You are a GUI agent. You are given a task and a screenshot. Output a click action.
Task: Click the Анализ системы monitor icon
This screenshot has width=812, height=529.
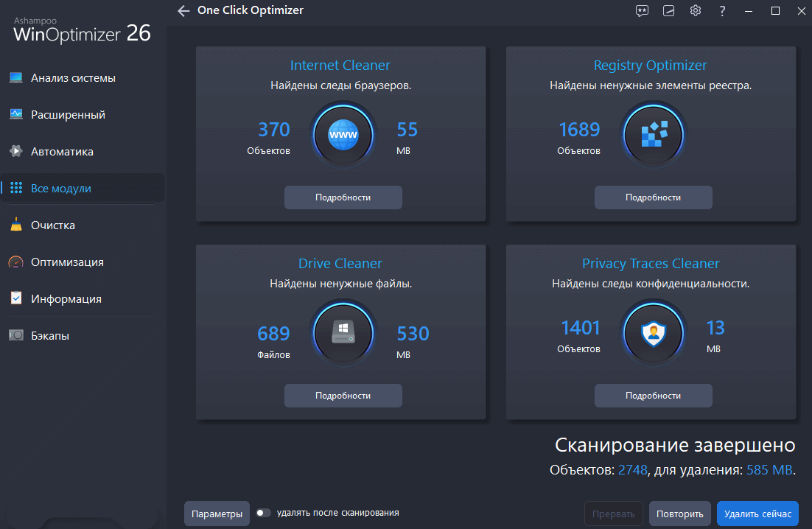click(x=16, y=78)
